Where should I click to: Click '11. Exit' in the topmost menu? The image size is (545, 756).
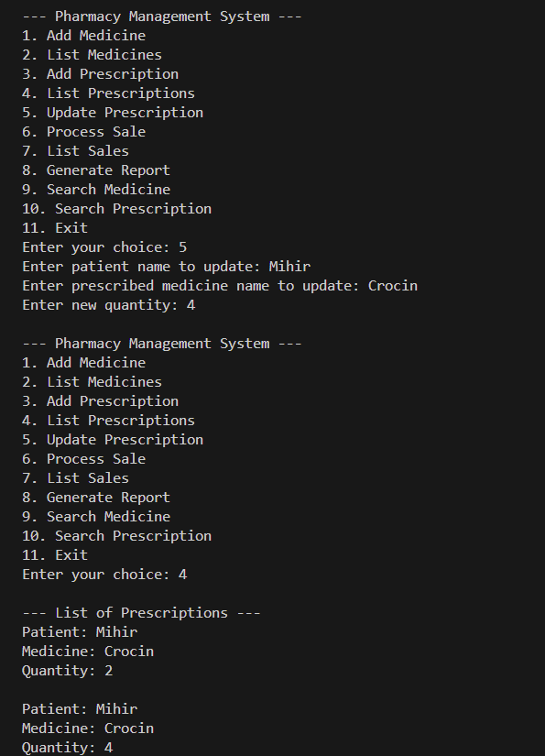(55, 228)
